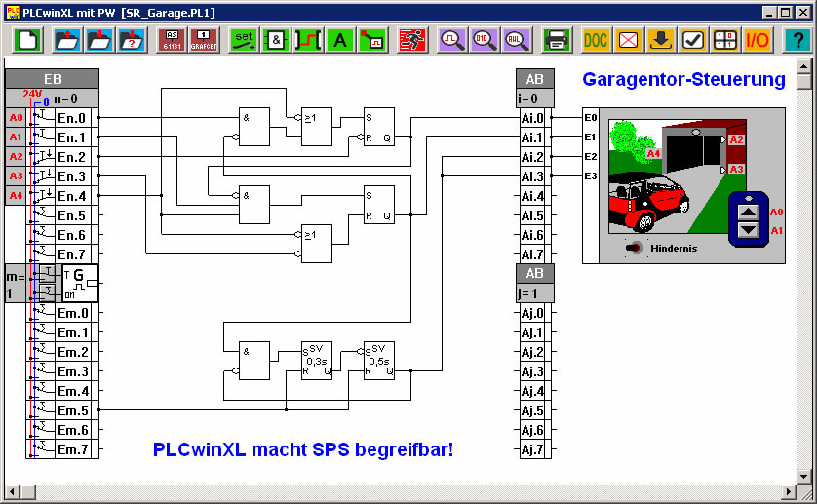Click the DOC documentation icon

point(596,40)
